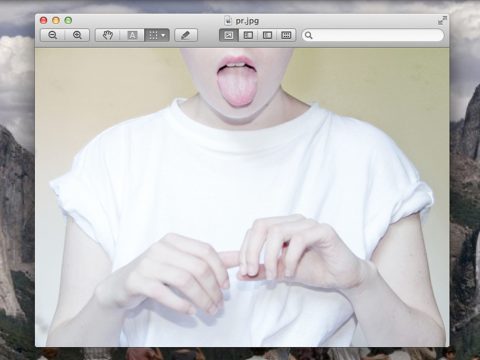Switch to Content Only view
Image resolution: width=480 pixels, height=360 pixels.
click(229, 35)
